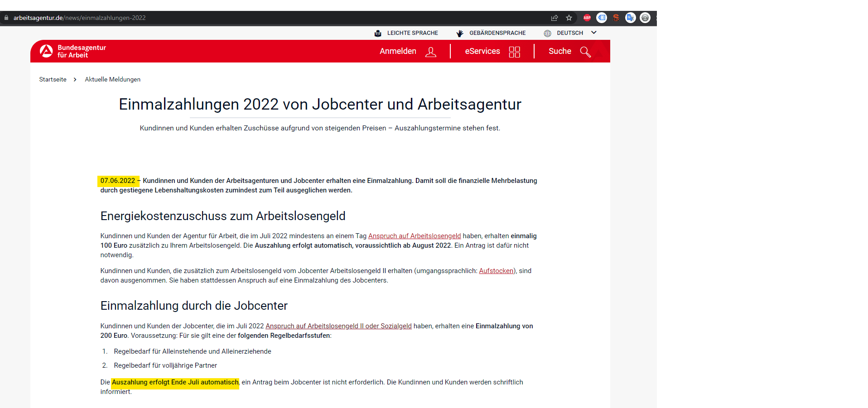Image resolution: width=868 pixels, height=408 pixels.
Task: Open the Adblock Plus extension
Action: [587, 18]
